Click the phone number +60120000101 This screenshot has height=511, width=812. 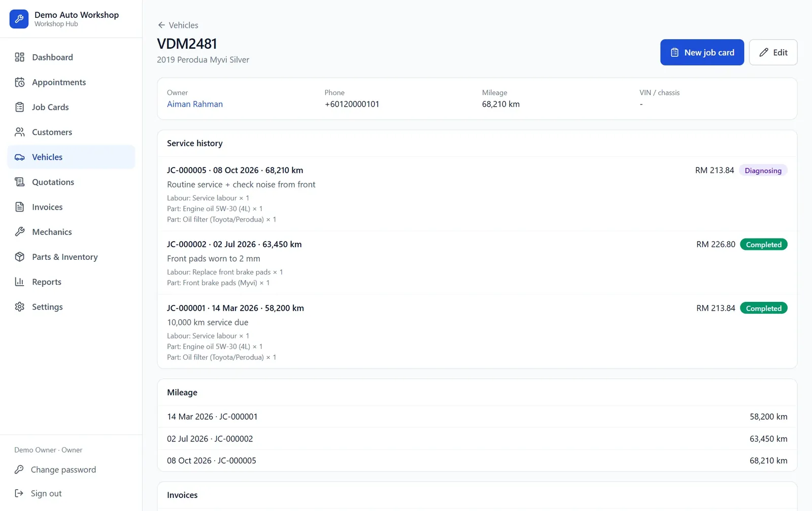click(352, 104)
